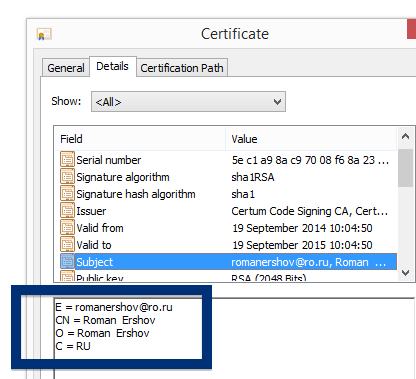Click in the subject details text box
Viewport: 416px width, 379px height.
coord(233,338)
